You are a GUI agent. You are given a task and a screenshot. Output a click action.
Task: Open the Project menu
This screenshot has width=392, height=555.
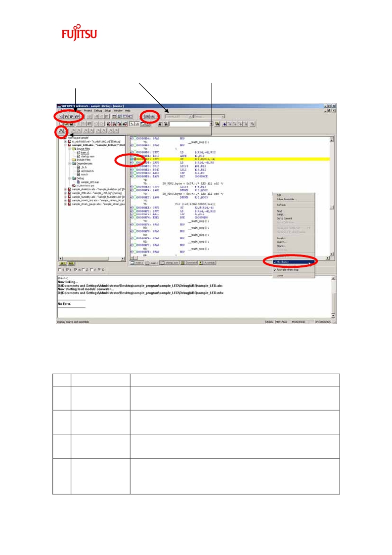(88, 110)
